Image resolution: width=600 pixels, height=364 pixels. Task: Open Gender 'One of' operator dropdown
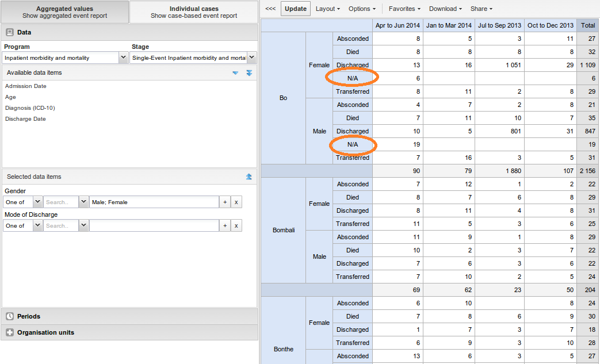pos(37,202)
